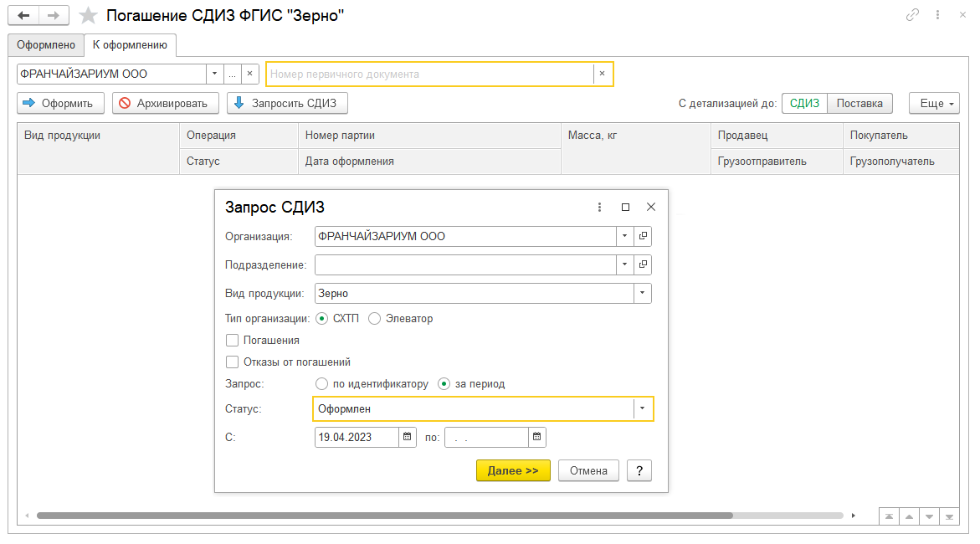Viewport: 980px width, 544px height.
Task: Open organization record in dialog via open icon
Action: pyautogui.click(x=643, y=237)
